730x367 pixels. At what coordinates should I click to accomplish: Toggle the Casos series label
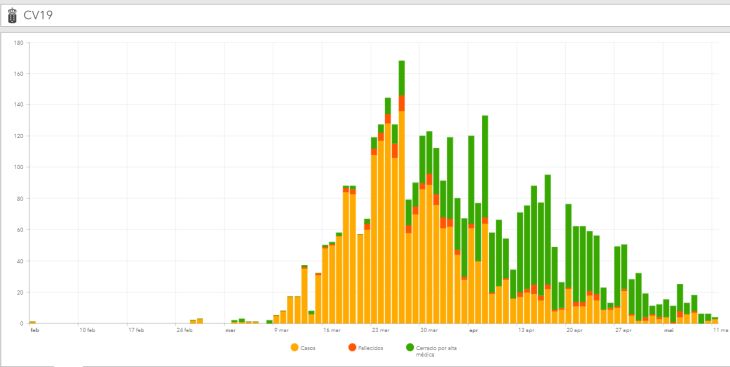[308, 348]
